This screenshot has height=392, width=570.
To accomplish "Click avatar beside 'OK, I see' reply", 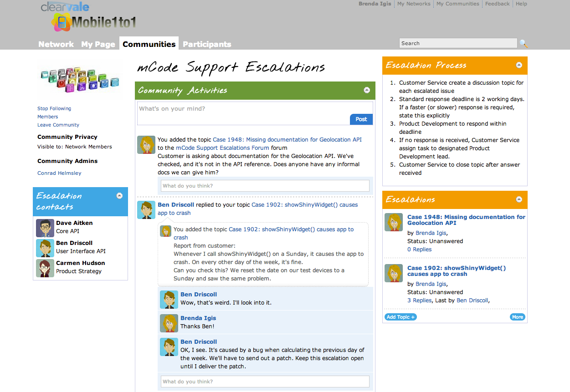I will (169, 347).
